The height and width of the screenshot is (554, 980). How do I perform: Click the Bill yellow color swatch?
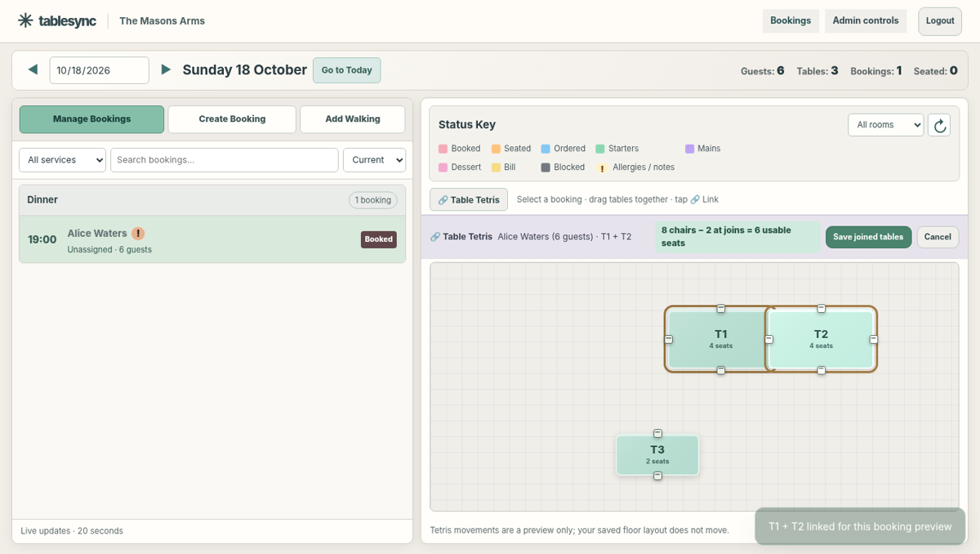496,168
